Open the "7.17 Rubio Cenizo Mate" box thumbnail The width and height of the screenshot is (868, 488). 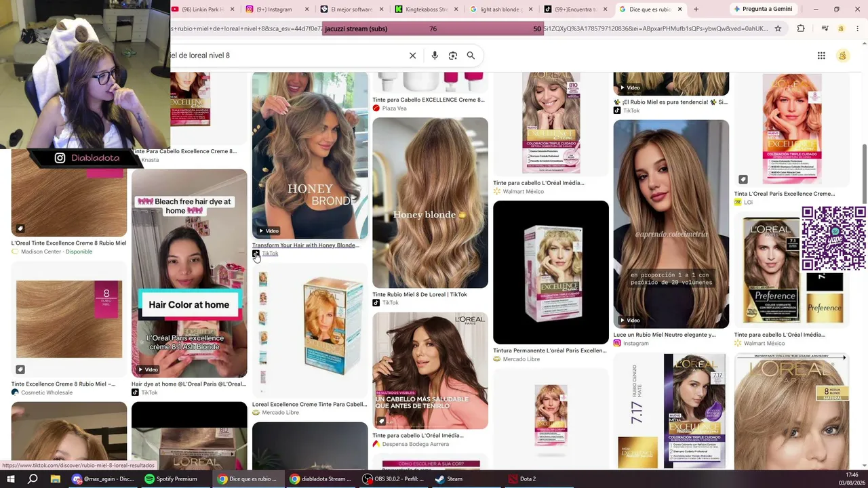[x=671, y=411]
